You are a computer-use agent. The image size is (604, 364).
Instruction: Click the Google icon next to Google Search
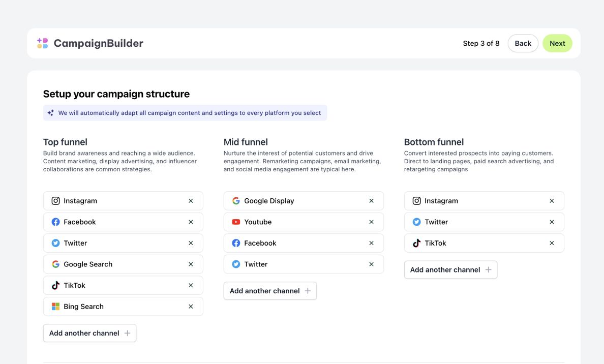(x=55, y=264)
